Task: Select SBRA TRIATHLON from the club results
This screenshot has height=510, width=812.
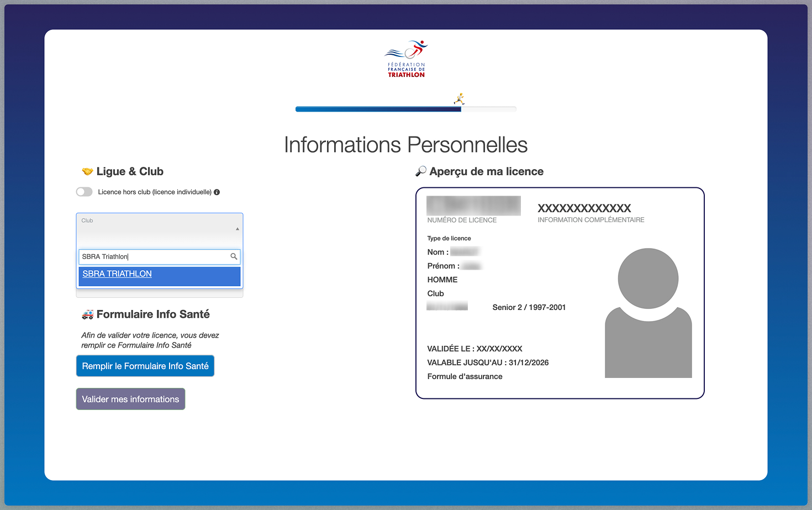Action: (117, 274)
